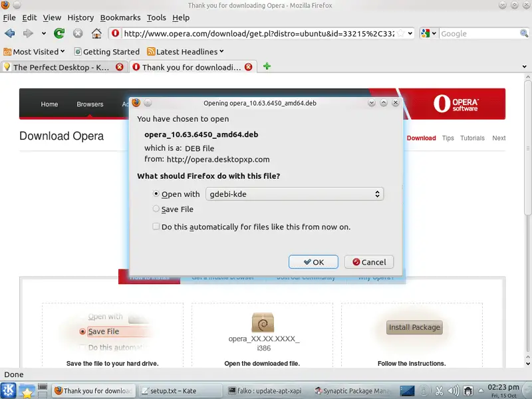The height and width of the screenshot is (399, 532).
Task: Bookmark this page with the star icon
Action: coord(401,33)
